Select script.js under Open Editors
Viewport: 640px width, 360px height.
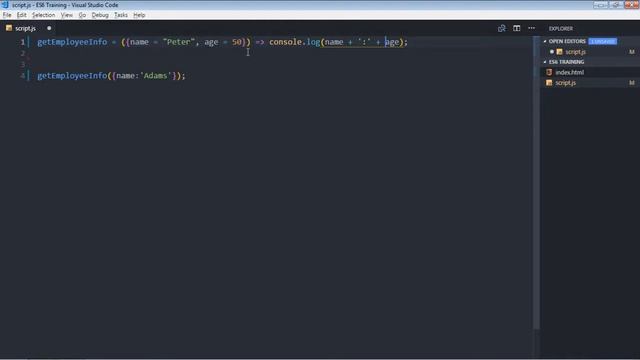coord(576,52)
